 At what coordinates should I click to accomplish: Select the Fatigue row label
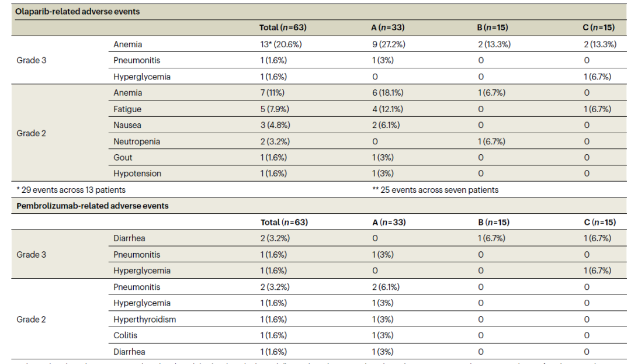[127, 109]
